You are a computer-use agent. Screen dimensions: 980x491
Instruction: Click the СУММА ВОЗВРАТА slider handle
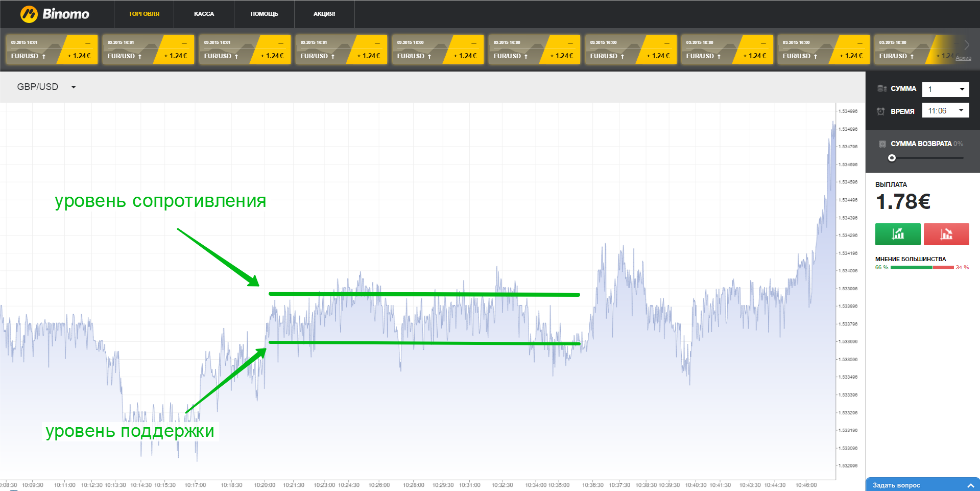[892, 158]
